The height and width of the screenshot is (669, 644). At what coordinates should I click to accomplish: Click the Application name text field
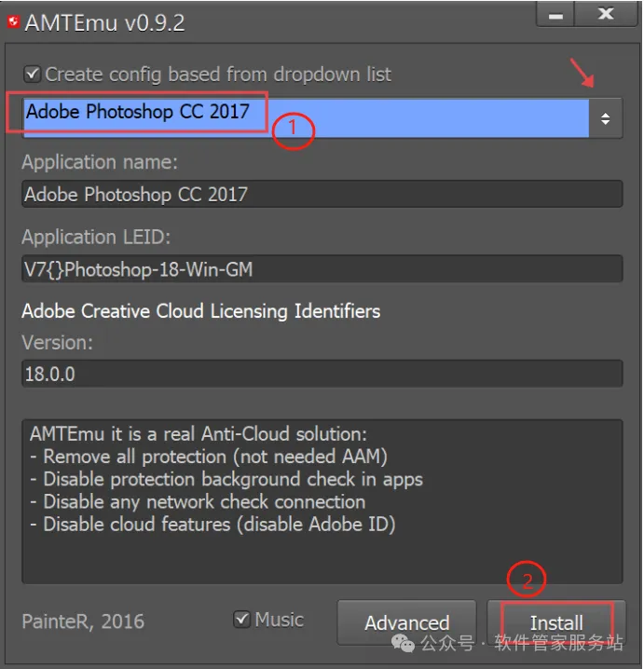pyautogui.click(x=322, y=194)
